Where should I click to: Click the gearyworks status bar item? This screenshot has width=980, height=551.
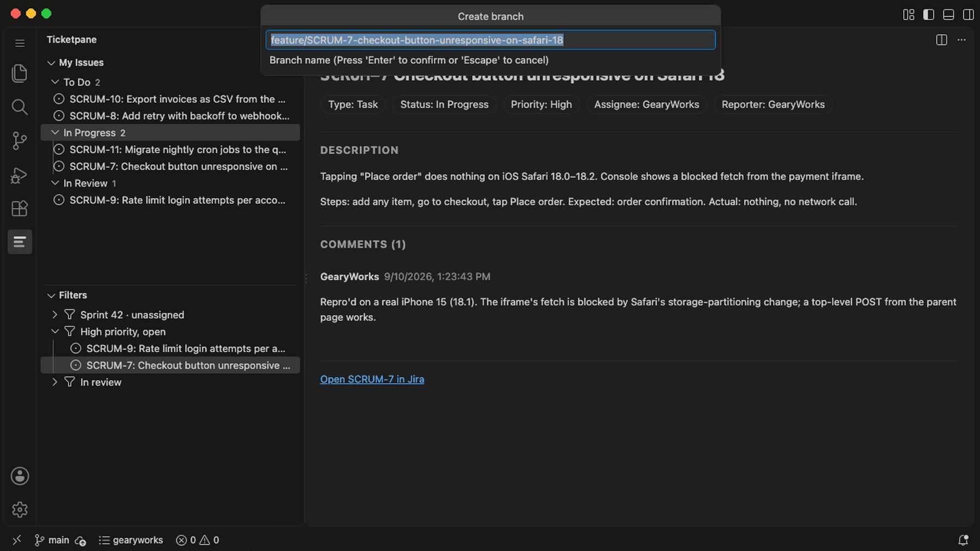pyautogui.click(x=131, y=540)
